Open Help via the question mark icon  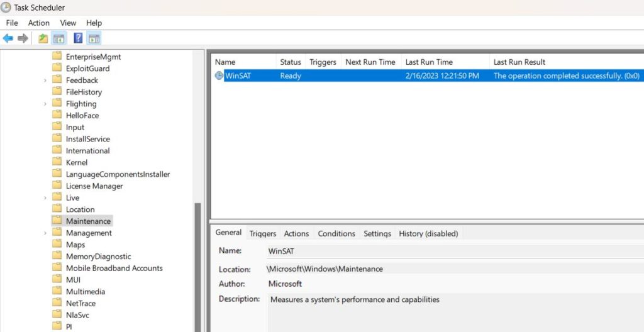click(78, 38)
